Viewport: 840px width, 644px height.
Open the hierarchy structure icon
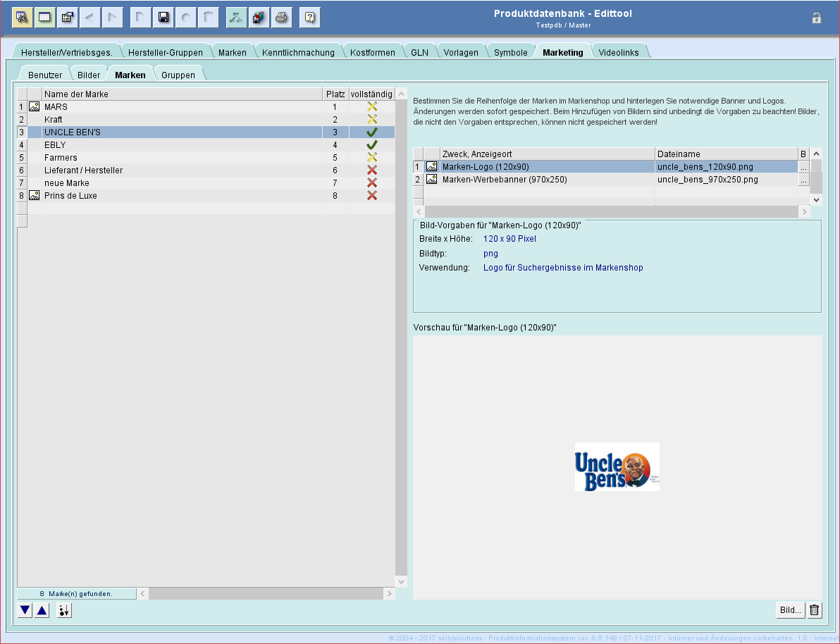[236, 17]
